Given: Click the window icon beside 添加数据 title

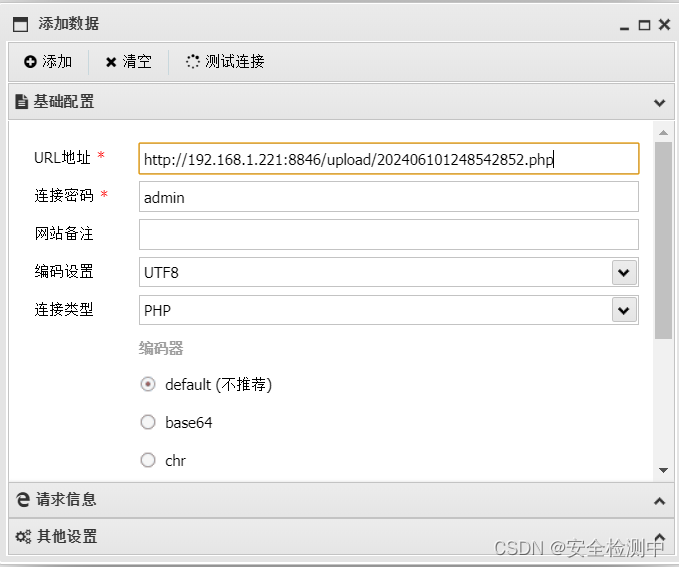Looking at the screenshot, I should pyautogui.click(x=20, y=24).
